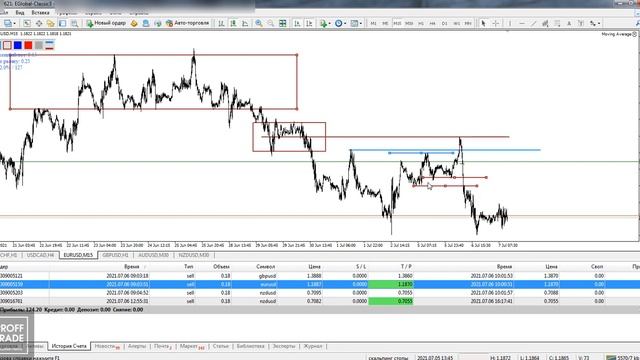640x360 pixels.
Task: Switch to candlestick chart mode
Action: (233, 23)
